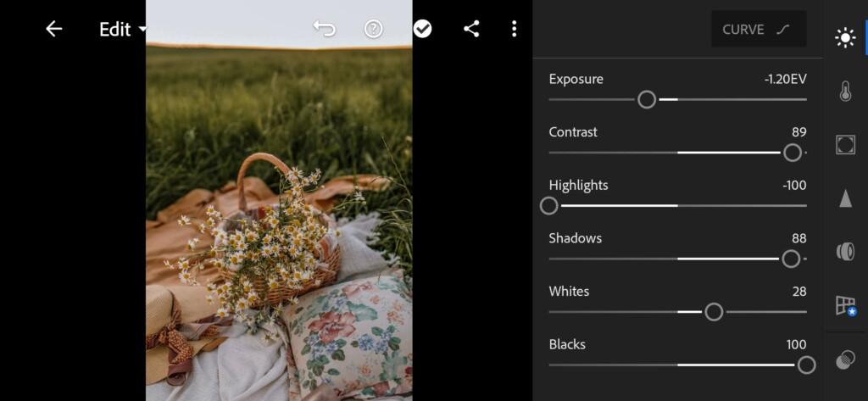
Task: Open the Color panel thermometer icon
Action: click(845, 91)
